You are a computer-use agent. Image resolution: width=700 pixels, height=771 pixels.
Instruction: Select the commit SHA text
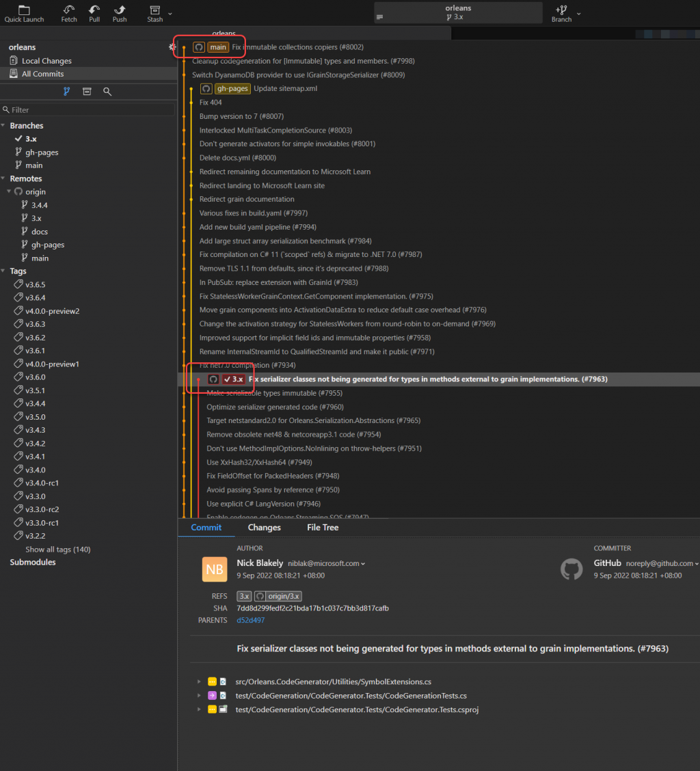(313, 608)
